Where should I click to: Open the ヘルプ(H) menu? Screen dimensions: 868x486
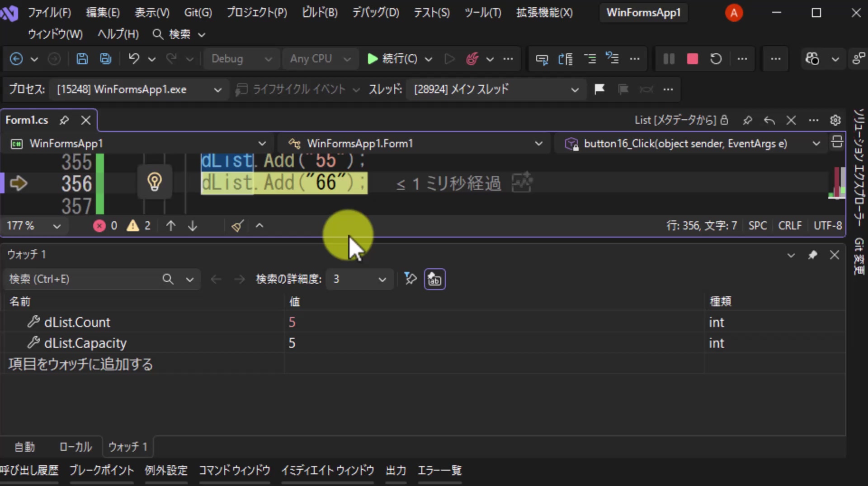(x=118, y=34)
